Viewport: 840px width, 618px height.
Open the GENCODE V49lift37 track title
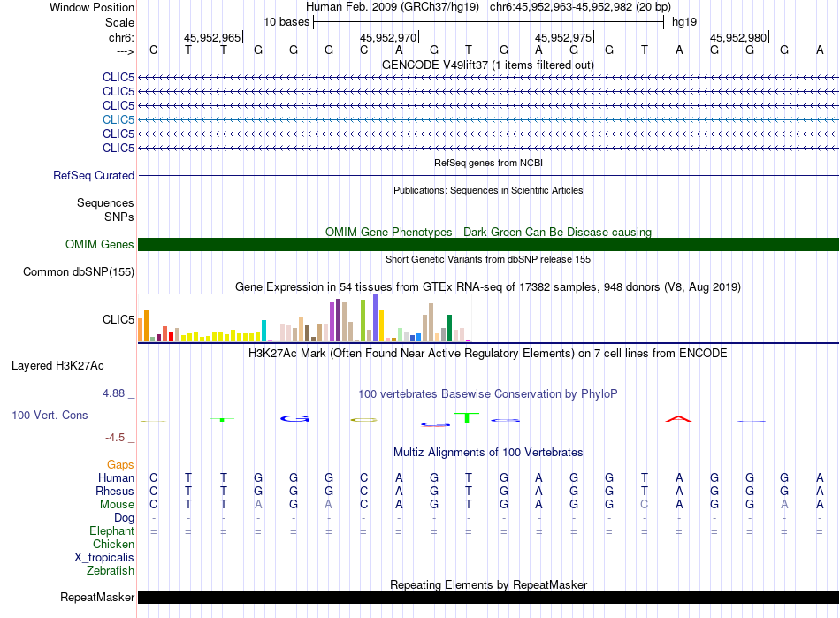coord(488,65)
